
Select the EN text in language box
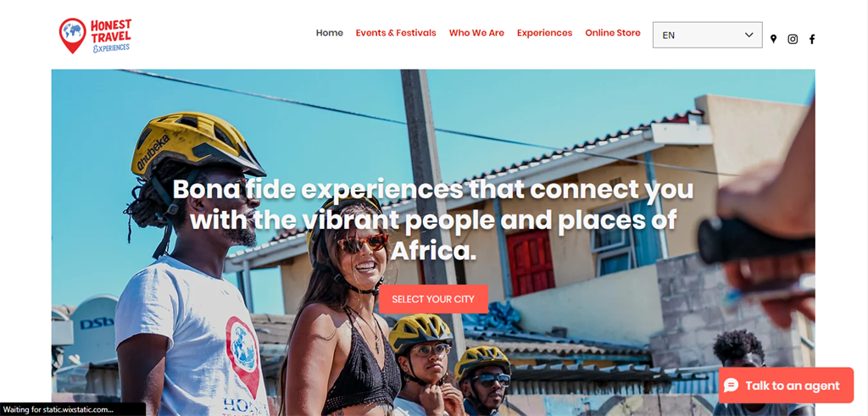(668, 36)
